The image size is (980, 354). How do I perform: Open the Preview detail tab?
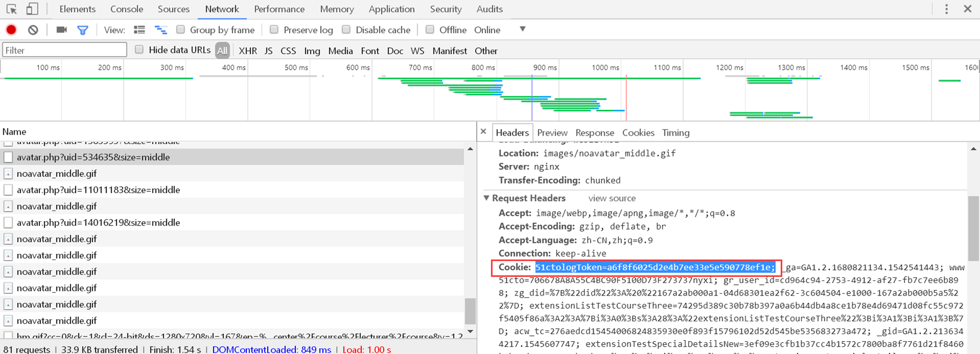click(552, 133)
